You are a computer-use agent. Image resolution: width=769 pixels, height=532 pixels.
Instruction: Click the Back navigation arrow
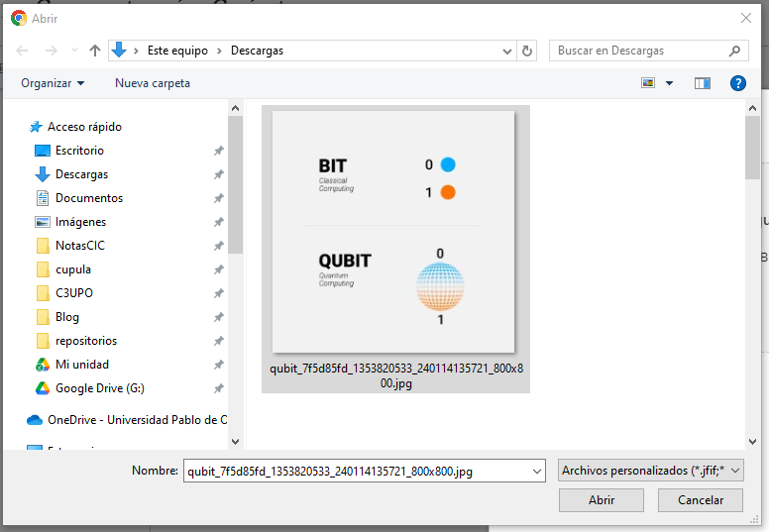click(x=23, y=51)
